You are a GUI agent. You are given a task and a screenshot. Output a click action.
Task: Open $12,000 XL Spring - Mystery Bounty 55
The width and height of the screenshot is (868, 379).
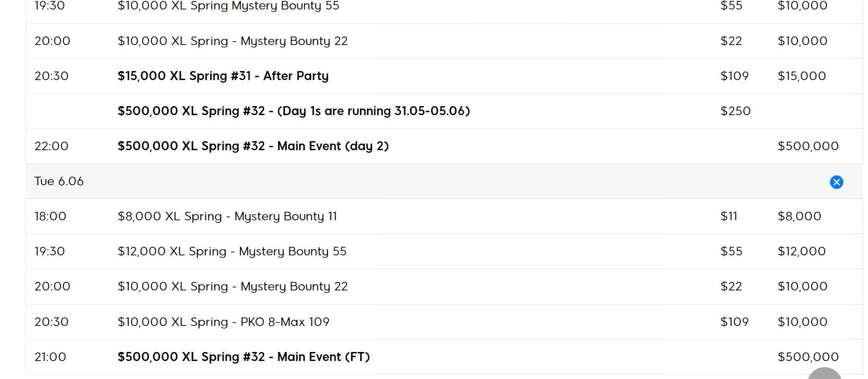pyautogui.click(x=232, y=252)
